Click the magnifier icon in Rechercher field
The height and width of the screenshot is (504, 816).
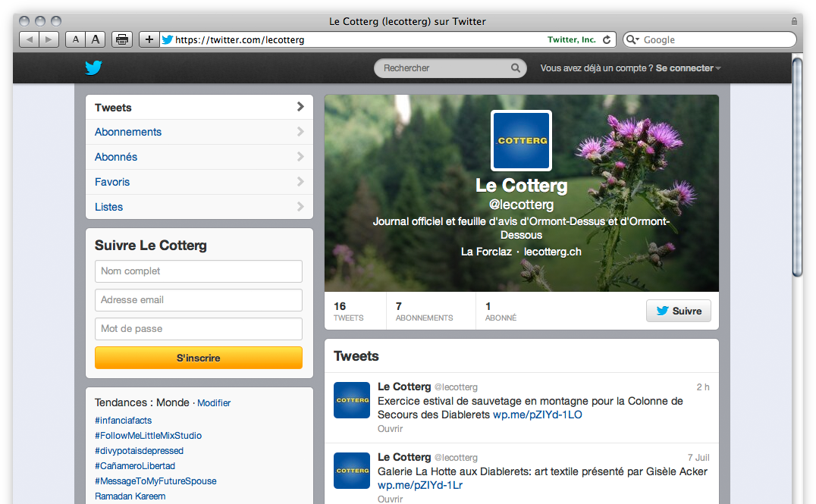click(x=515, y=68)
